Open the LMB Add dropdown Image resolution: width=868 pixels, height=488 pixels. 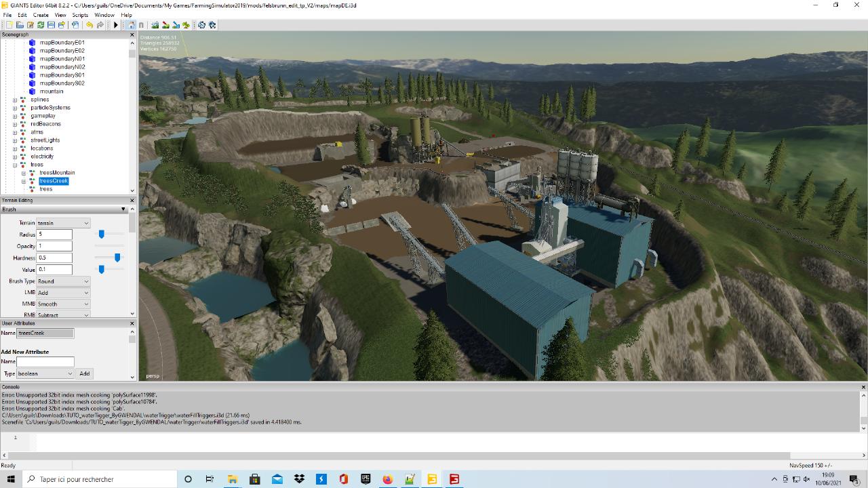(63, 293)
